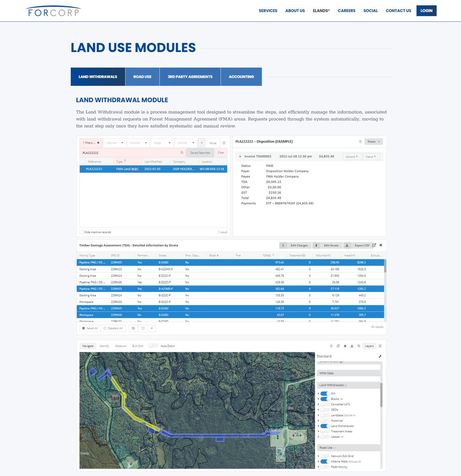
Task: Switch to the Road Use tab
Action: [142, 77]
